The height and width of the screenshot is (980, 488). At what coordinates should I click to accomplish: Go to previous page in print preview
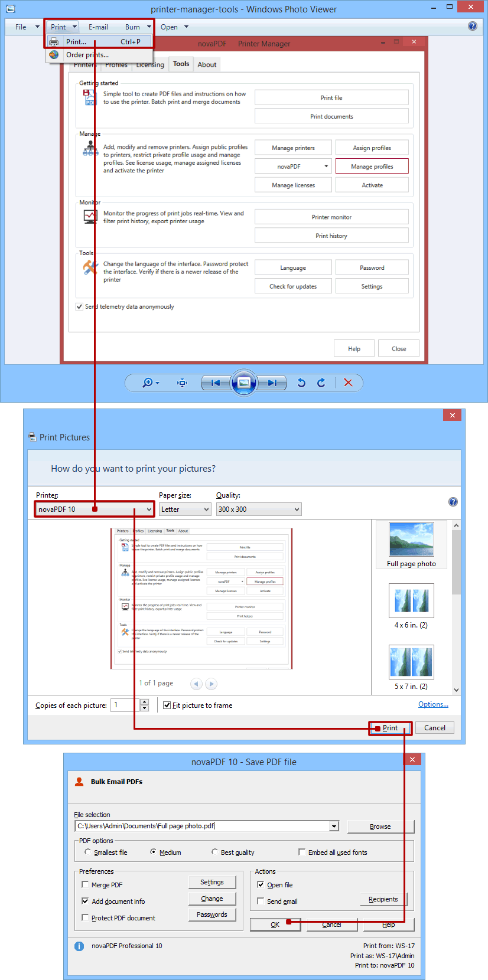(196, 684)
